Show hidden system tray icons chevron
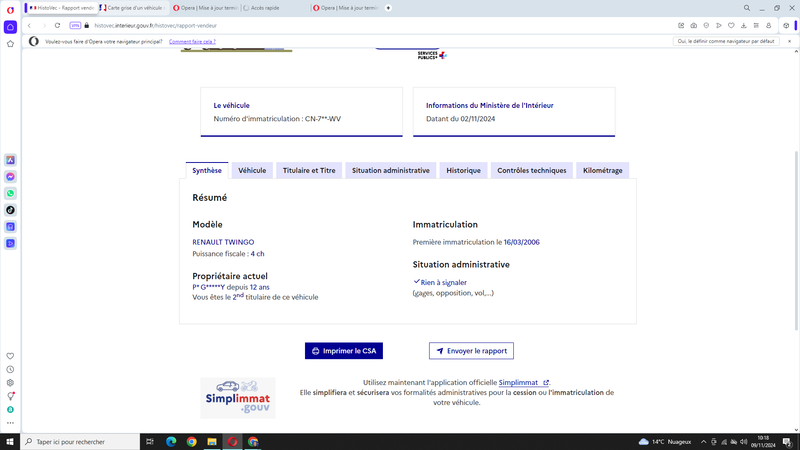 [703, 442]
